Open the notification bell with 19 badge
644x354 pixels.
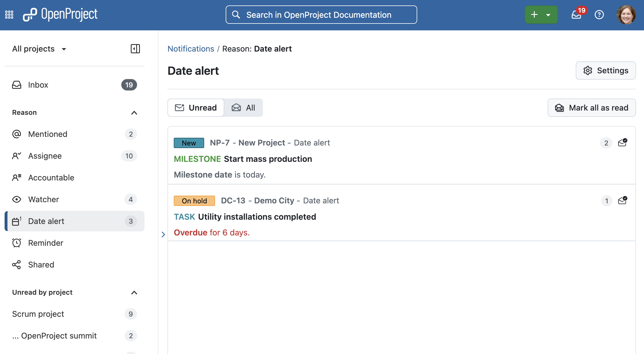[x=577, y=15]
